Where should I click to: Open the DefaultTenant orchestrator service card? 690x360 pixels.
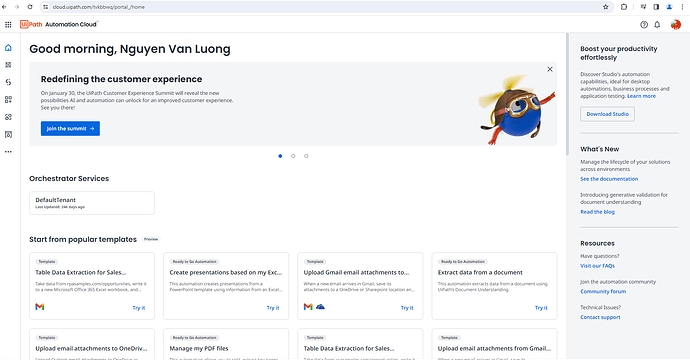point(92,203)
